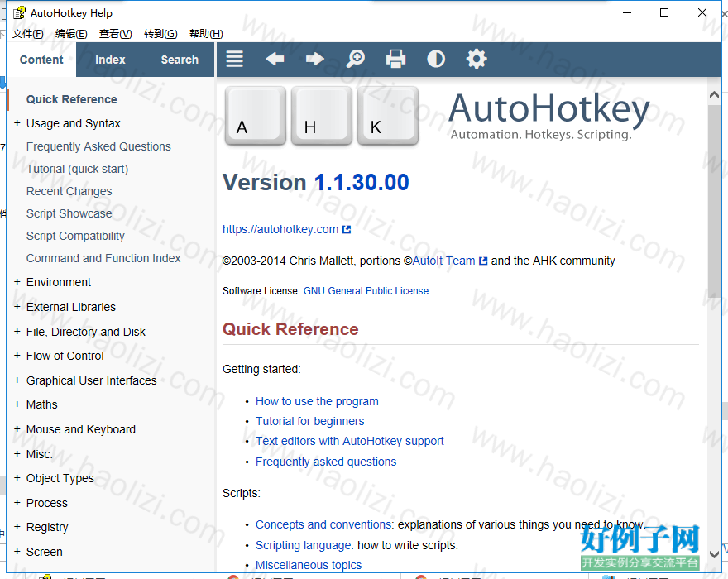Switch to the Search tab
The height and width of the screenshot is (579, 728).
tap(180, 60)
